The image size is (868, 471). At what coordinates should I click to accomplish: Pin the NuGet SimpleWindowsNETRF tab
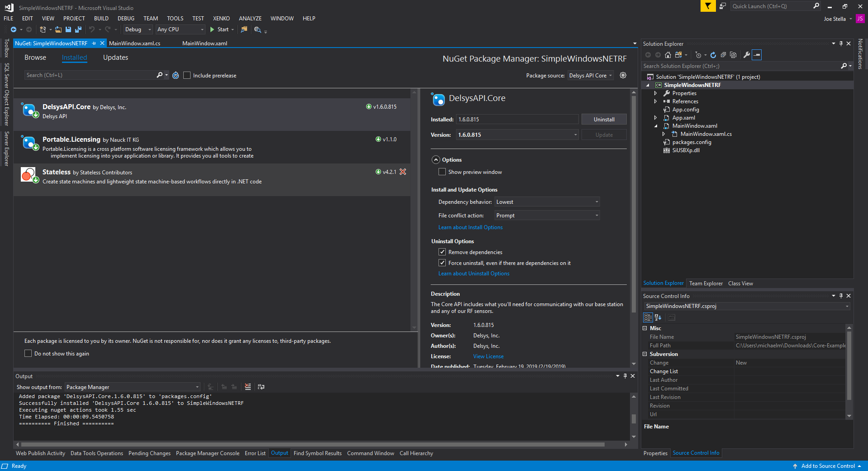[x=94, y=43]
